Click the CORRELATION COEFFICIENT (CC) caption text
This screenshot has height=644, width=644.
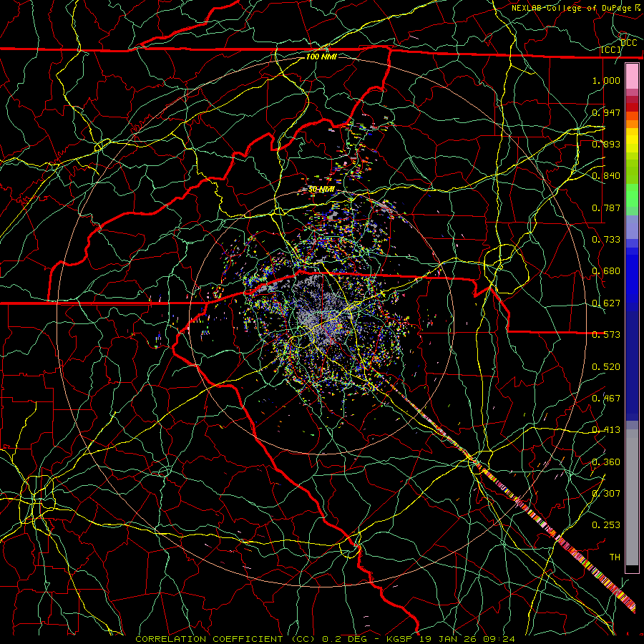pos(225,639)
